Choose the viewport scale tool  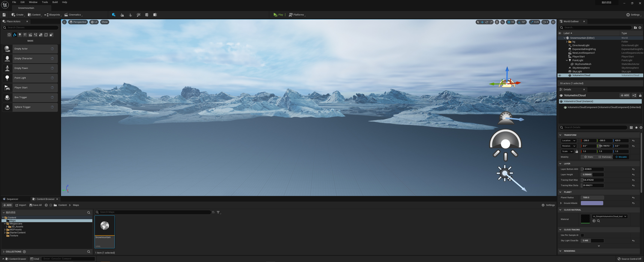491,22
